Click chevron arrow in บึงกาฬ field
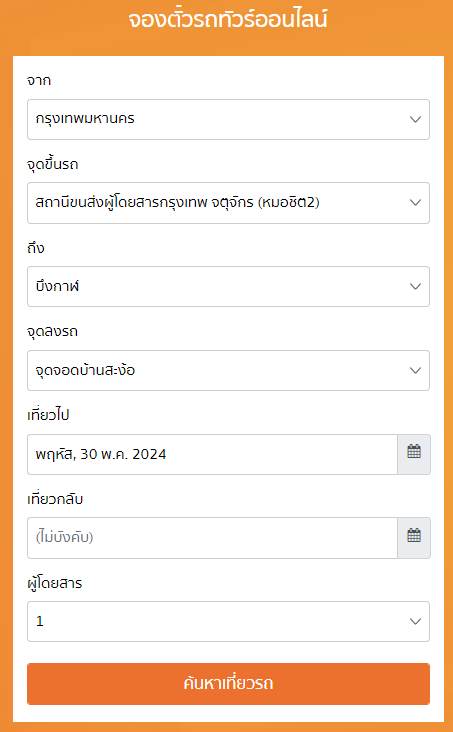 pyautogui.click(x=415, y=287)
